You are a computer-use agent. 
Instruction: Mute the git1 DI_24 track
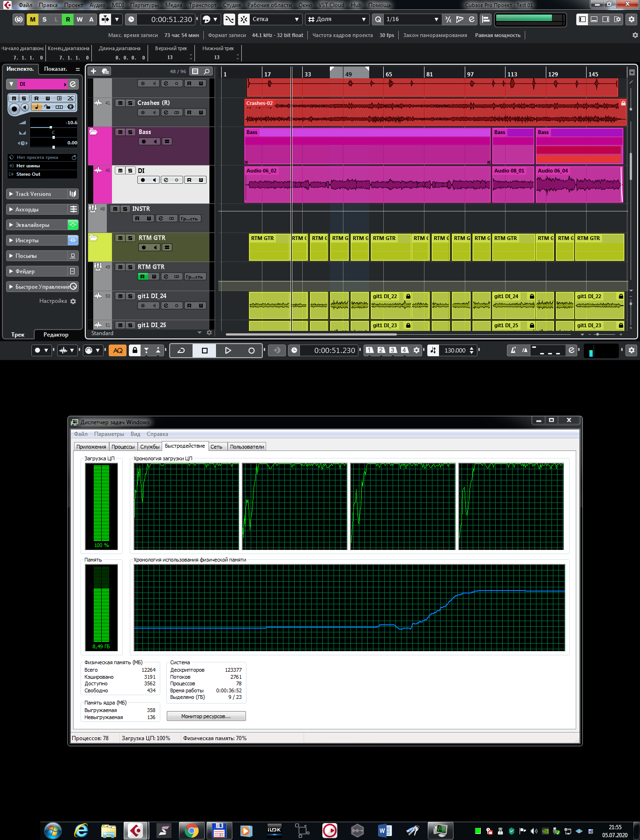[x=120, y=296]
